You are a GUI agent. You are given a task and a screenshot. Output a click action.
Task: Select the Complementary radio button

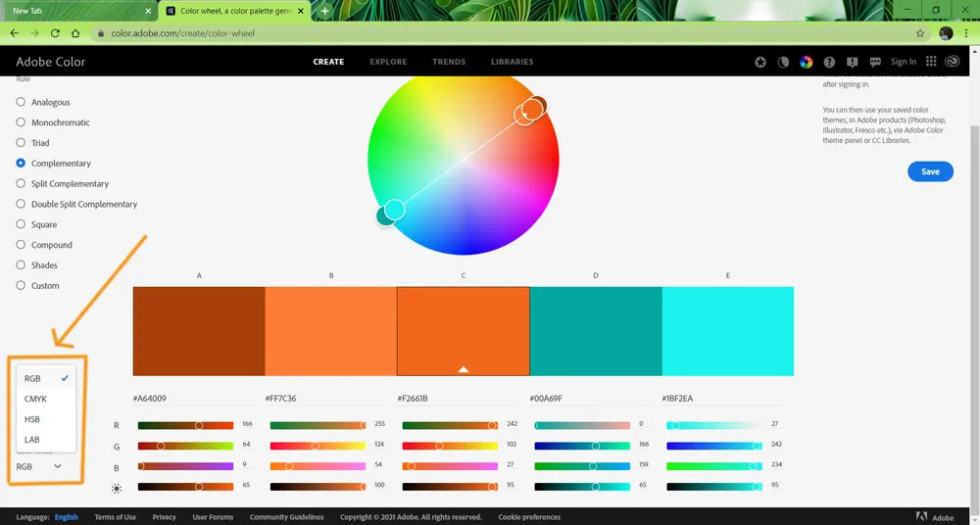tap(21, 163)
